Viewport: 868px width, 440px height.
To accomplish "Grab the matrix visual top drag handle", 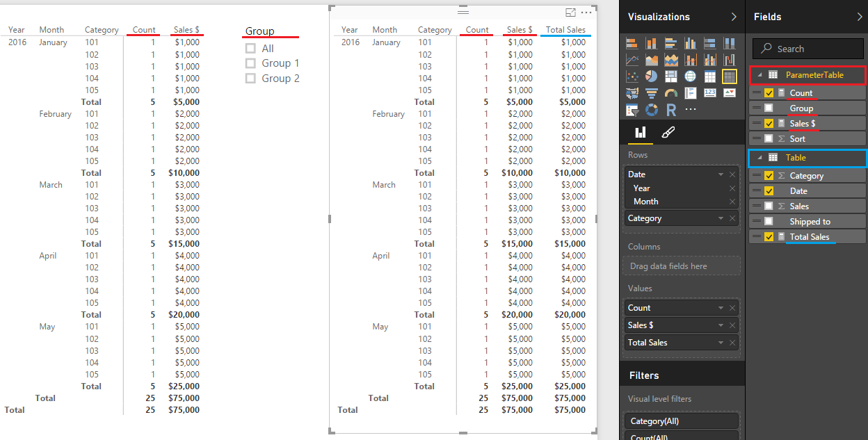I will click(463, 13).
